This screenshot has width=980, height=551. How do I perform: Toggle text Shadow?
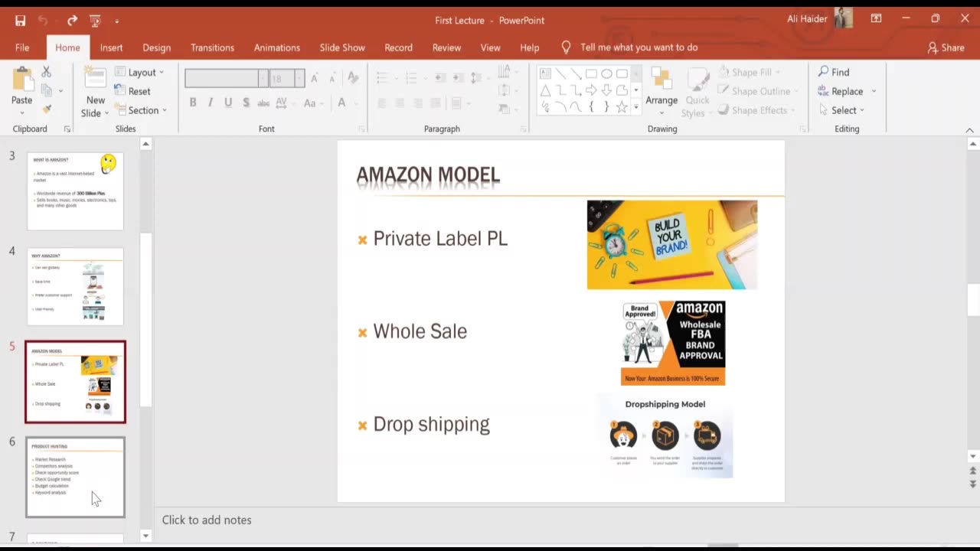coord(246,103)
